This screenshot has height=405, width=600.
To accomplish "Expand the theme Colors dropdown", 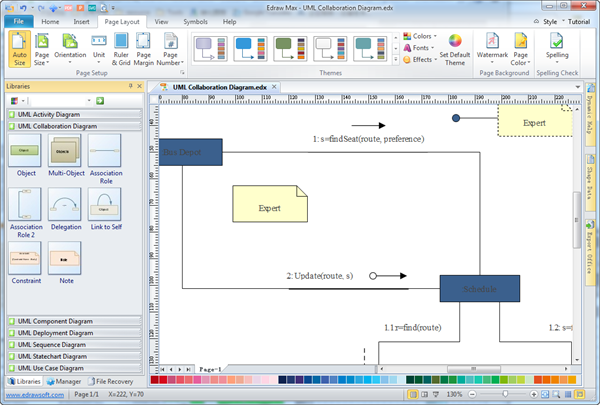I will coord(420,37).
